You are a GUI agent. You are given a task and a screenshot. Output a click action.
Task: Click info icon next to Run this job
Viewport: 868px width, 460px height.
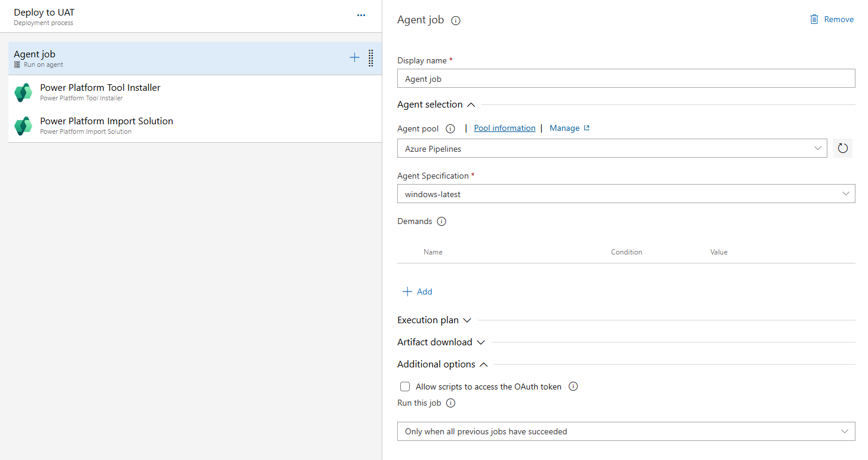click(451, 403)
